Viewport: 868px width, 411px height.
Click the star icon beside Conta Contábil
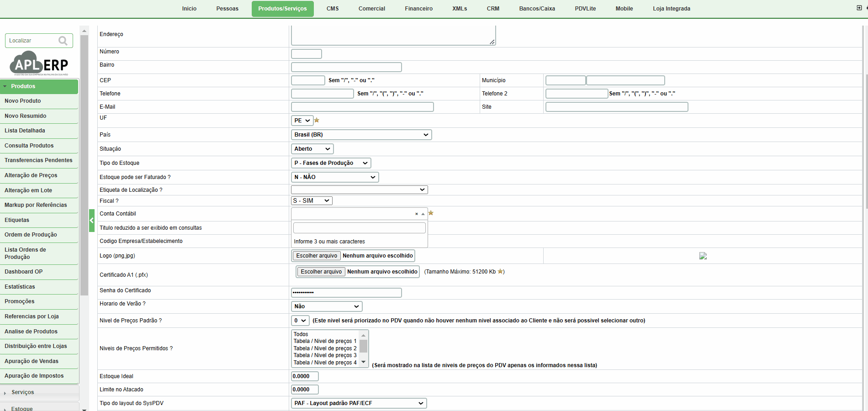tap(431, 213)
